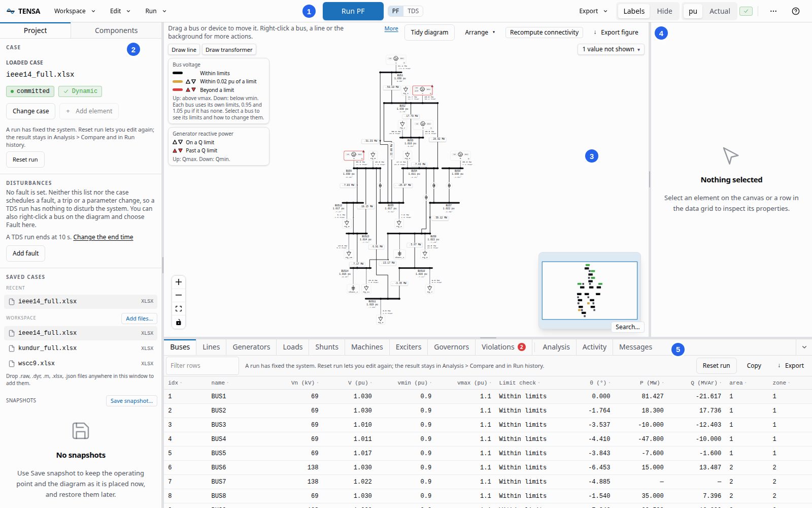This screenshot has width=812, height=508.
Task: Open the Violations tab
Action: click(503, 347)
